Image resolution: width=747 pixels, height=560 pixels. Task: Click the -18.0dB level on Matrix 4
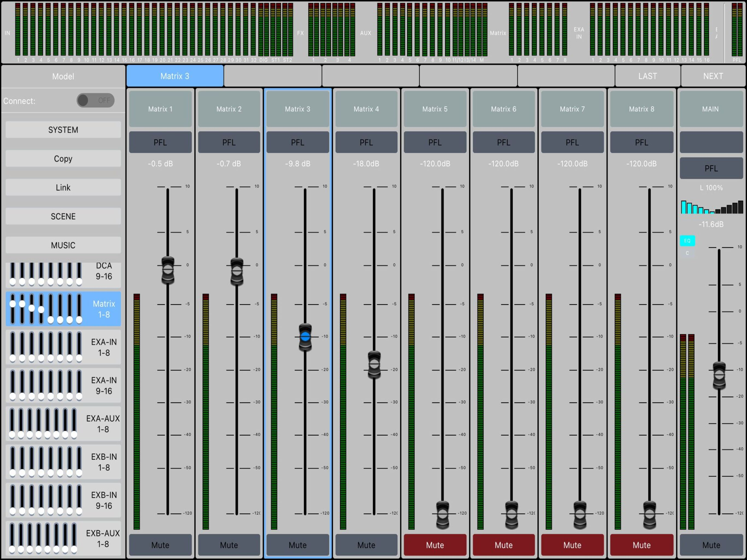pos(366,164)
